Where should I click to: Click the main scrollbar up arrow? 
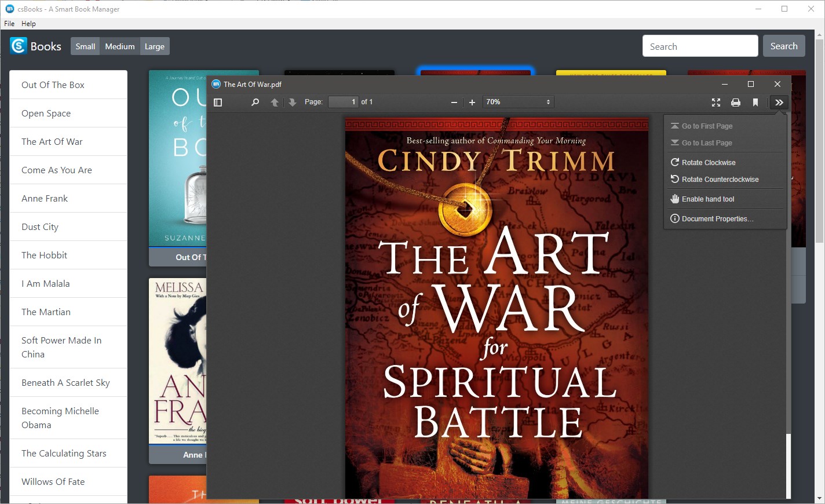[819, 35]
